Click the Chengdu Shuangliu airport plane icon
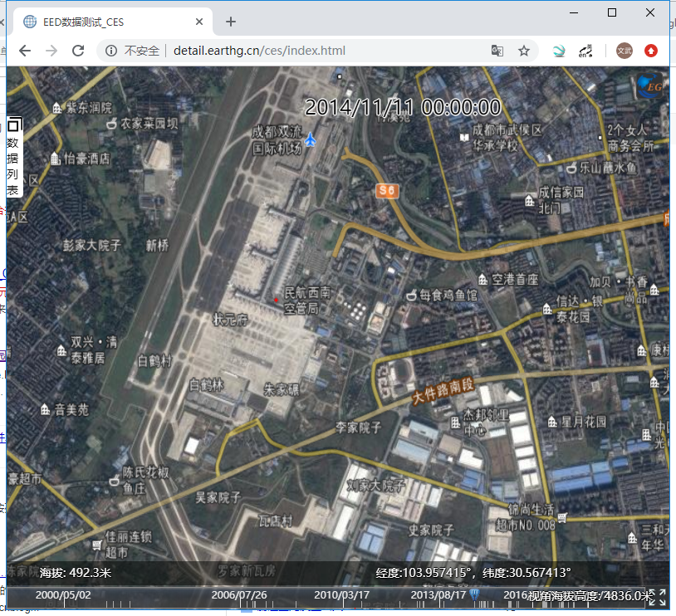The width and height of the screenshot is (676, 616). 311,139
